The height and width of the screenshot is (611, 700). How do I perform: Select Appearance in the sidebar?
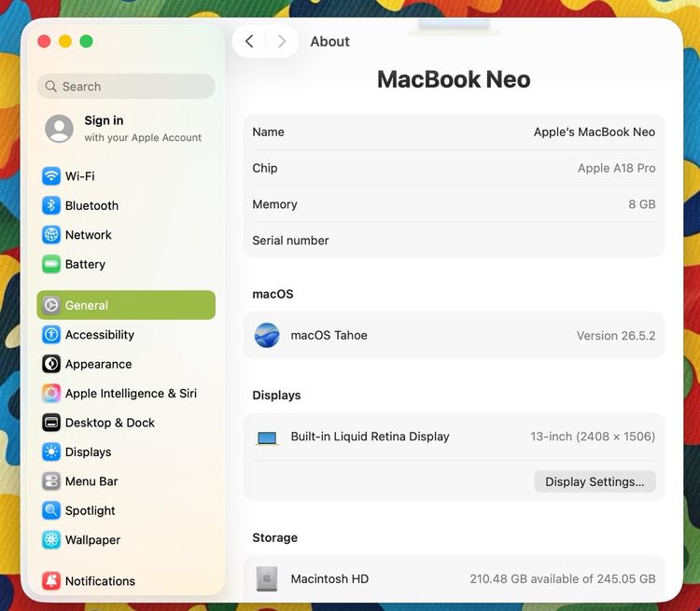click(126, 364)
